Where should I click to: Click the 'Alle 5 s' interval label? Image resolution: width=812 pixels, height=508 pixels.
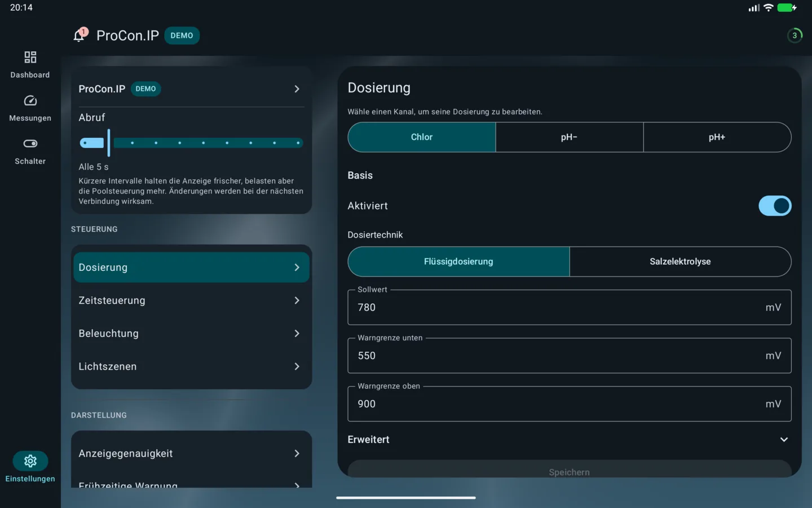94,167
